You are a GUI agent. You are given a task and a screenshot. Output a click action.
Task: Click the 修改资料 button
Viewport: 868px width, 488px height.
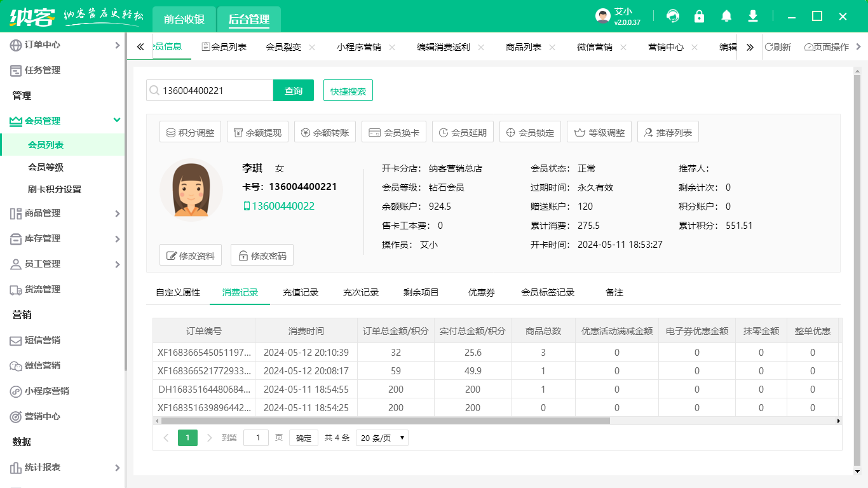click(190, 255)
